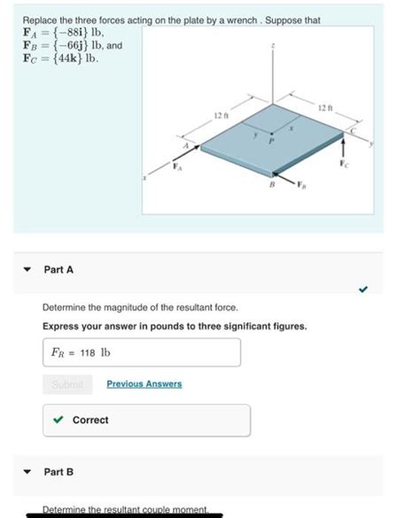
Task: Click the FB force arrow at corner B
Action: 283,178
